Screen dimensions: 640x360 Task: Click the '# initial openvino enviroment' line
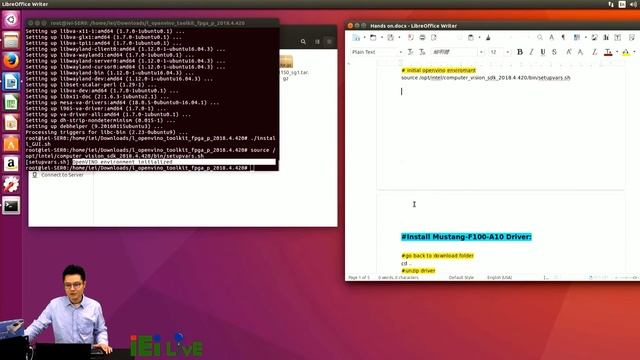click(x=439, y=70)
